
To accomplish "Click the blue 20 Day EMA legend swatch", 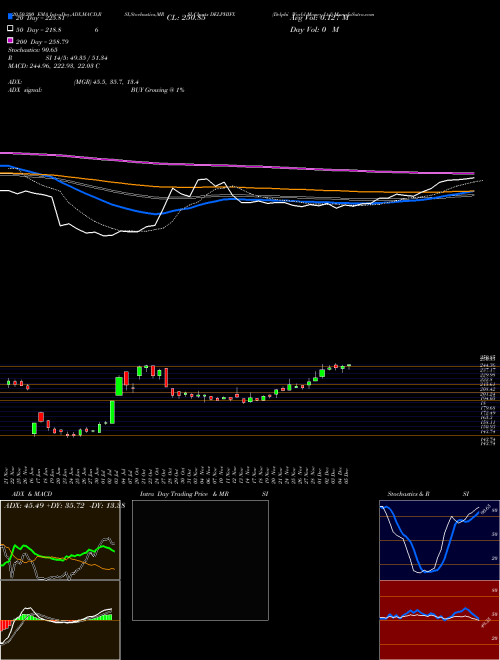I will (x=11, y=17).
